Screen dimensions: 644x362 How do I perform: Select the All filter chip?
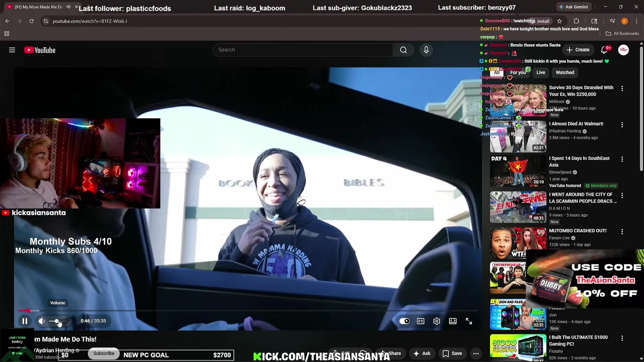click(x=497, y=72)
